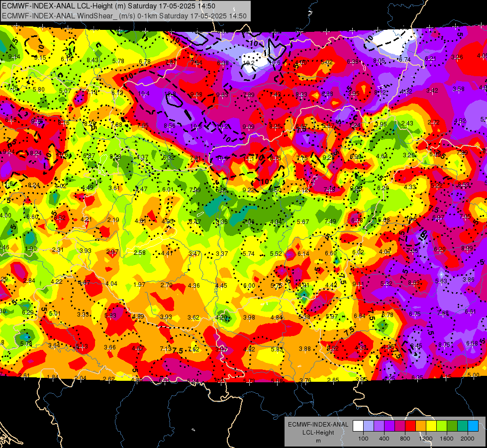This screenshot has width=487, height=448.
Task: Click the teal legend color swatch
Action: [x=463, y=426]
